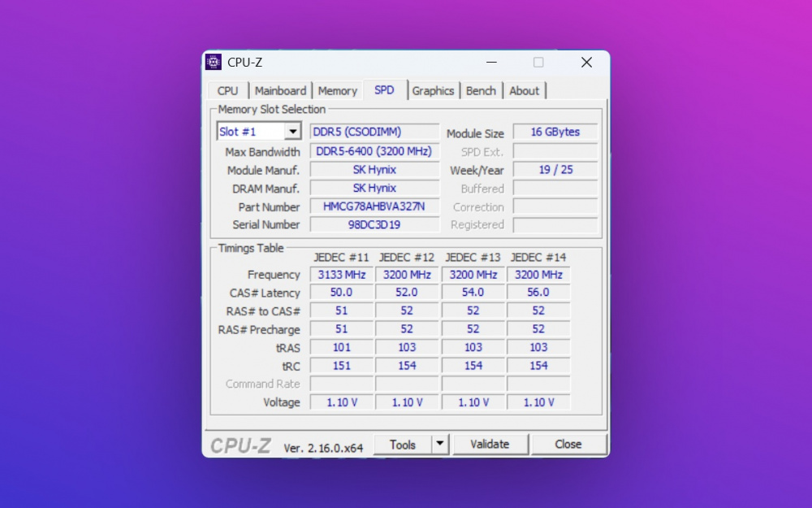Click the JEDEC #13 column header
Screen dimensions: 812x508
(473, 258)
